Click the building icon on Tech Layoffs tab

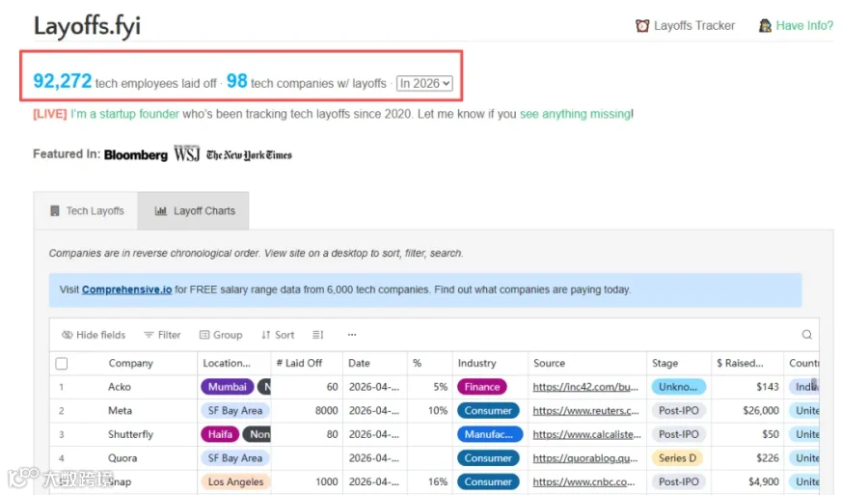pos(54,211)
